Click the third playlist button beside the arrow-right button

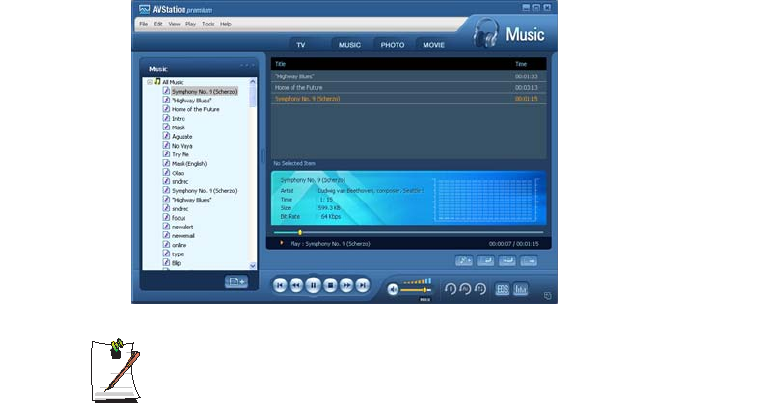507,261
